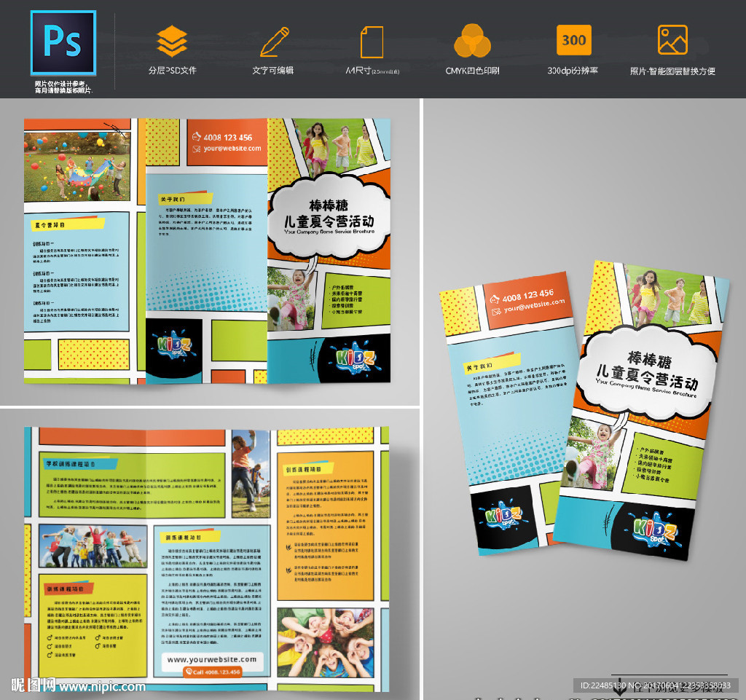Viewport: 746px width, 700px height.
Task: Click the orange panel heading in bottom brochure
Action: point(303,469)
